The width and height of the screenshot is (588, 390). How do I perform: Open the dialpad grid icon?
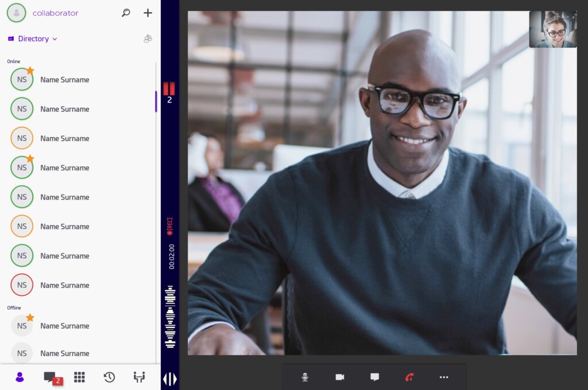coord(79,377)
